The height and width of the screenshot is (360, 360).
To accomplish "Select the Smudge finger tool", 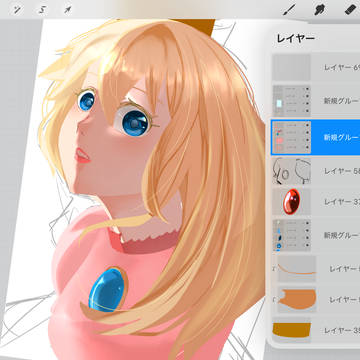I will (320, 10).
